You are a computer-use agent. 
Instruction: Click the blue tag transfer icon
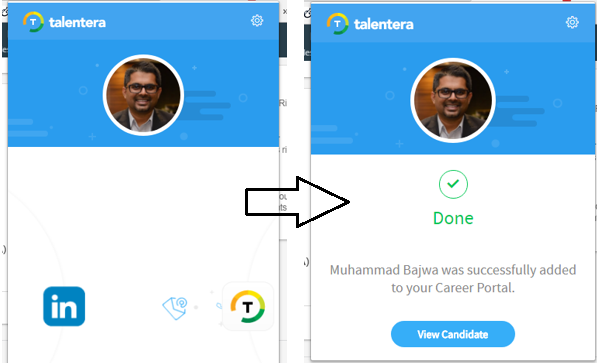[x=175, y=308]
